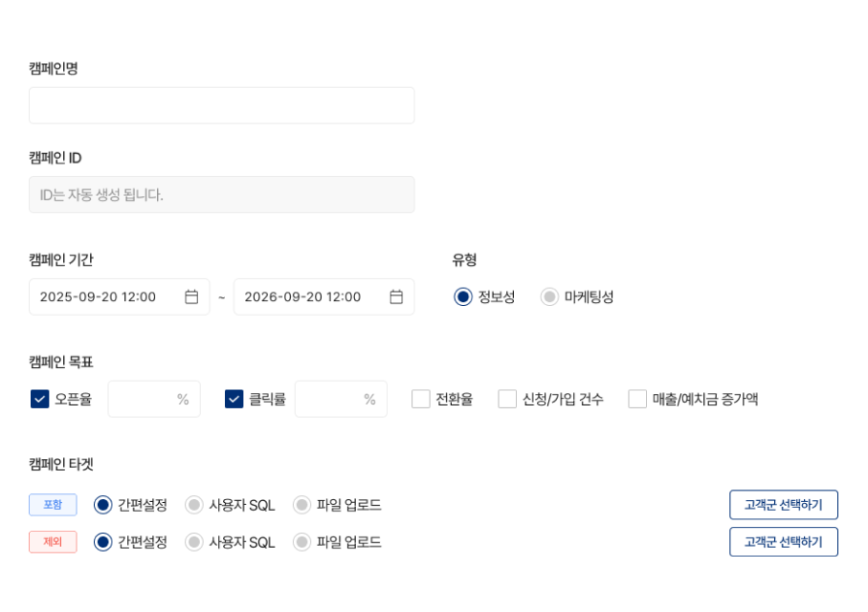Check the 전환율 checkbox
868x612 pixels.
[420, 399]
